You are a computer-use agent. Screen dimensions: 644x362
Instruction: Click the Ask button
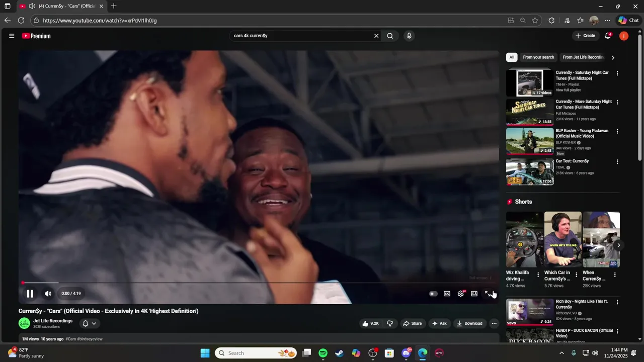click(439, 323)
